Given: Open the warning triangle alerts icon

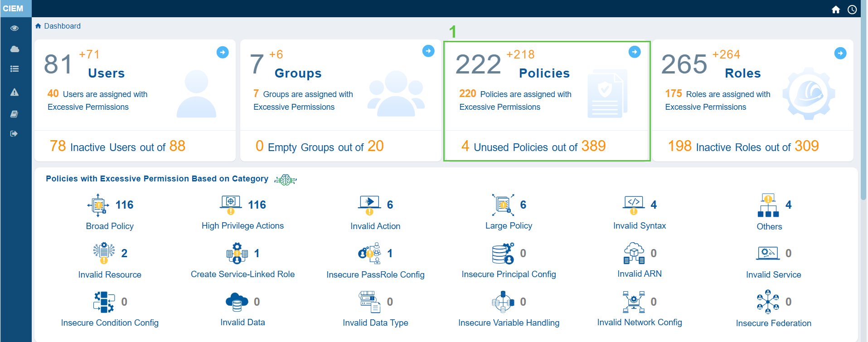Looking at the screenshot, I should click(x=15, y=93).
